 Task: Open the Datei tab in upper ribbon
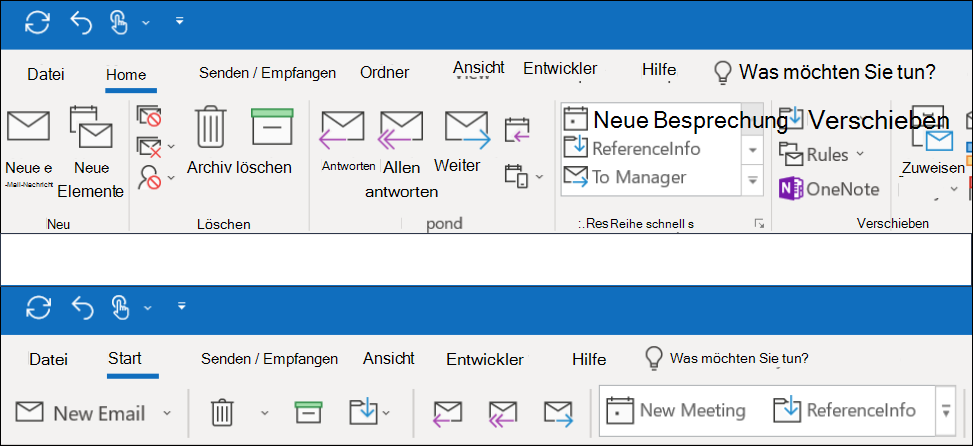pos(46,74)
